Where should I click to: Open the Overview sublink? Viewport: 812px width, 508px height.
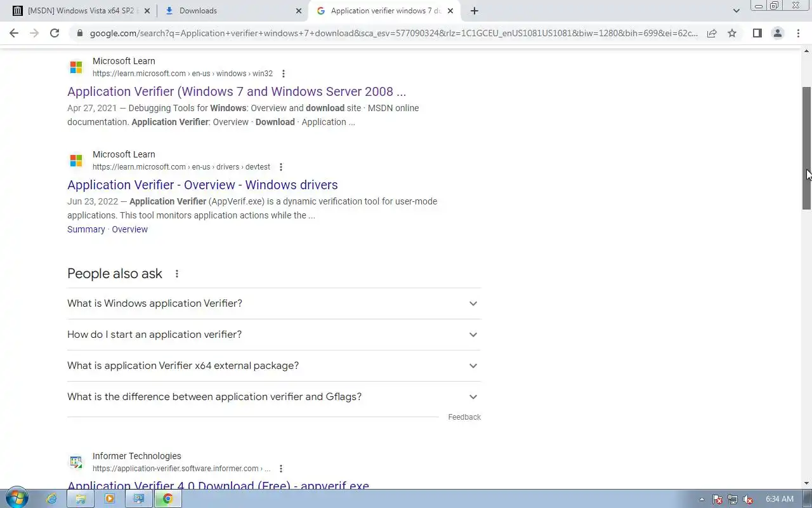pos(129,229)
